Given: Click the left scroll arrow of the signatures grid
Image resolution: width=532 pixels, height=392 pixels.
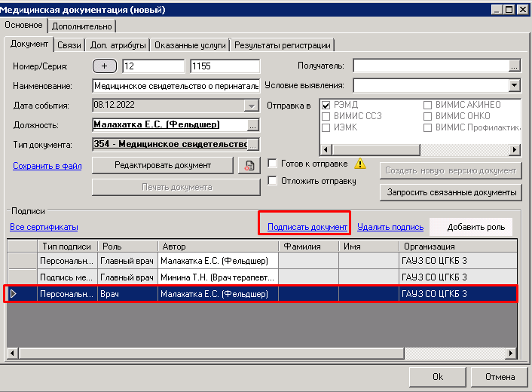Looking at the screenshot, I should [x=11, y=352].
